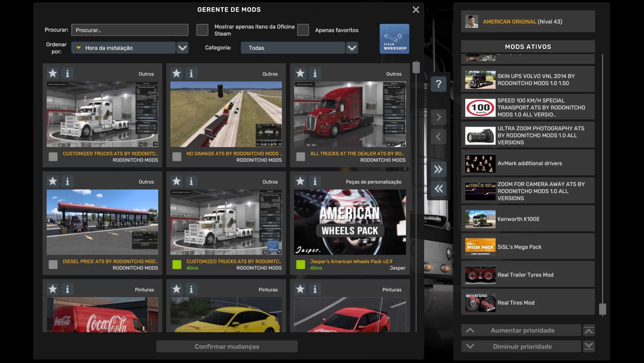Favorite the No Damage ATS mod star
The image size is (644, 363).
coord(176,74)
